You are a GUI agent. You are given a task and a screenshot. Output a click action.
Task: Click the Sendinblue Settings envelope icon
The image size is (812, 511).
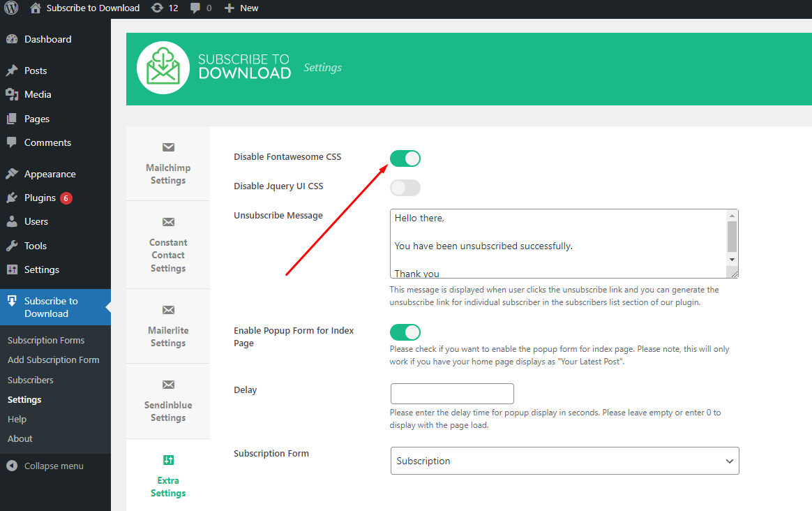click(x=168, y=385)
